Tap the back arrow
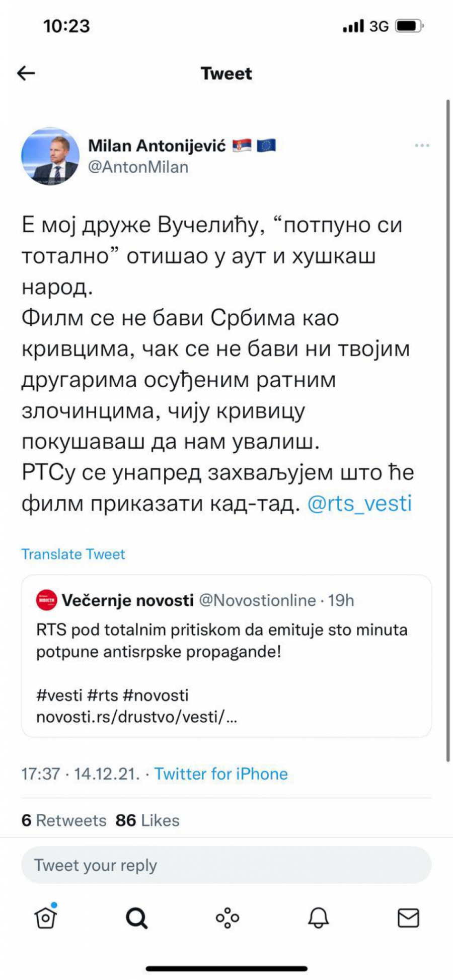This screenshot has width=453, height=980. (26, 74)
